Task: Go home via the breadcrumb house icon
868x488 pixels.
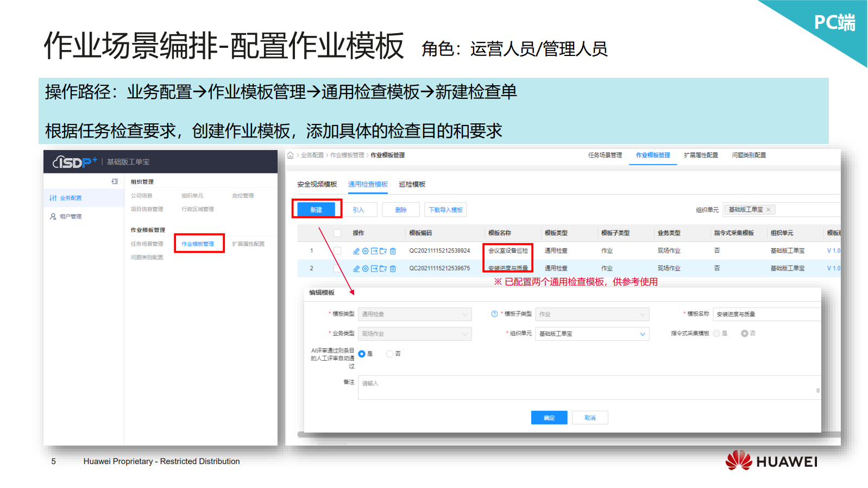Action: click(x=291, y=155)
